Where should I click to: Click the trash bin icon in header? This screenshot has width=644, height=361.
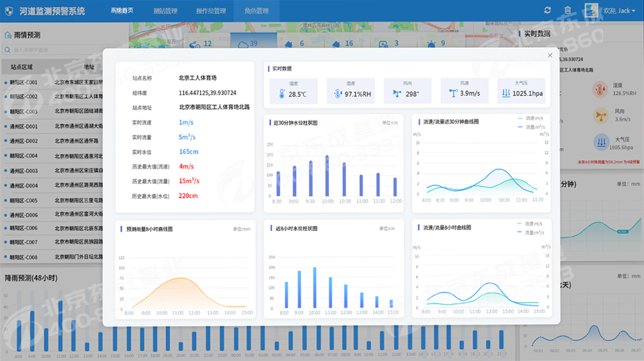click(x=568, y=10)
